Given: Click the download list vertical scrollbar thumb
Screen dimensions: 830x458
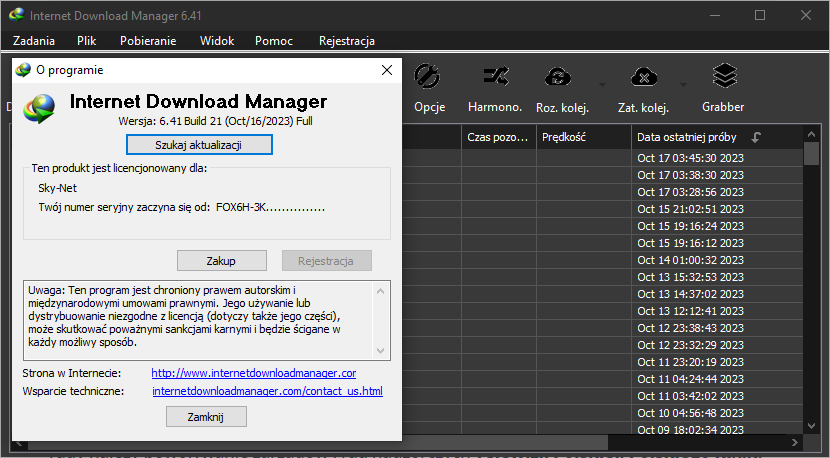Looking at the screenshot, I should point(811,154).
